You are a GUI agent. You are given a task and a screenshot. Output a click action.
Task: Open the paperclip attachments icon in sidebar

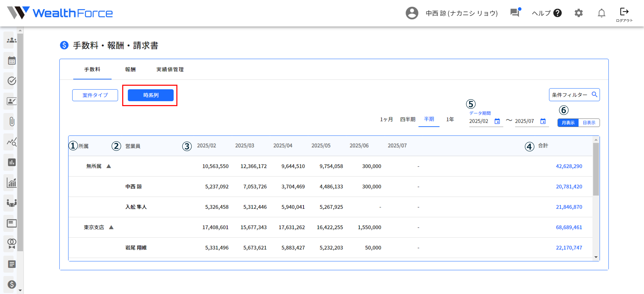coord(12,122)
